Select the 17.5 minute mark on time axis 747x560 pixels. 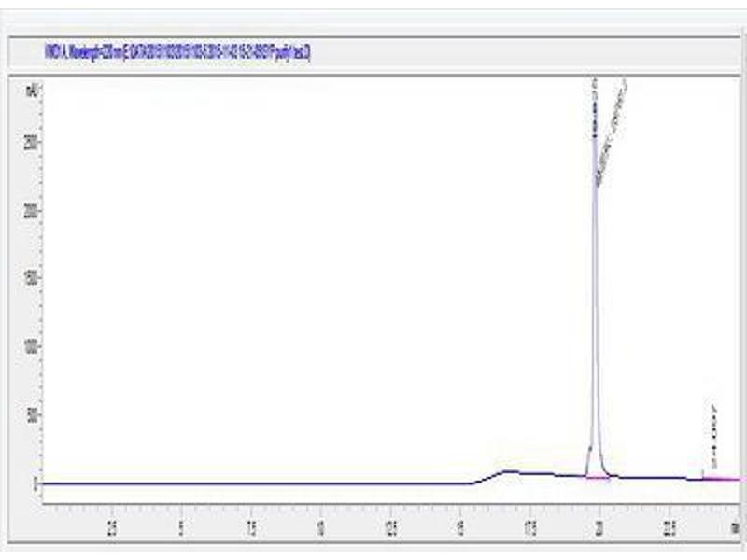pyautogui.click(x=530, y=523)
